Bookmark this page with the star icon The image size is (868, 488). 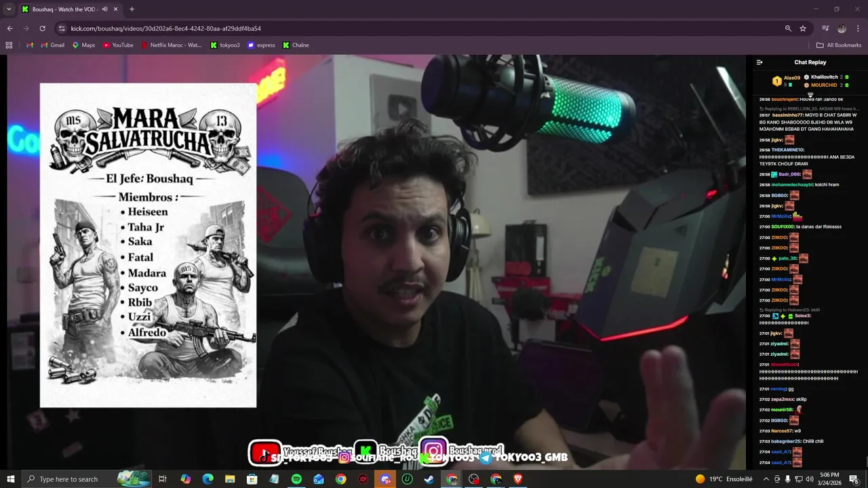pos(803,28)
